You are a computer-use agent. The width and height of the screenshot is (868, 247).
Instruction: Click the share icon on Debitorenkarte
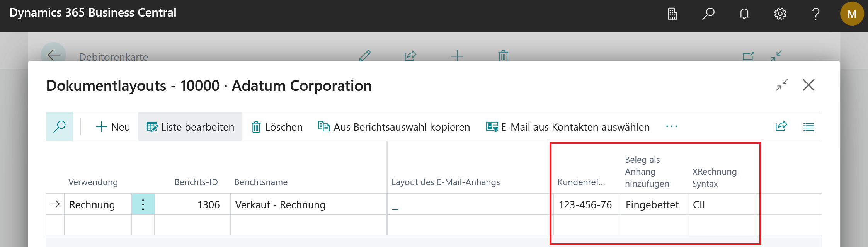click(x=410, y=56)
